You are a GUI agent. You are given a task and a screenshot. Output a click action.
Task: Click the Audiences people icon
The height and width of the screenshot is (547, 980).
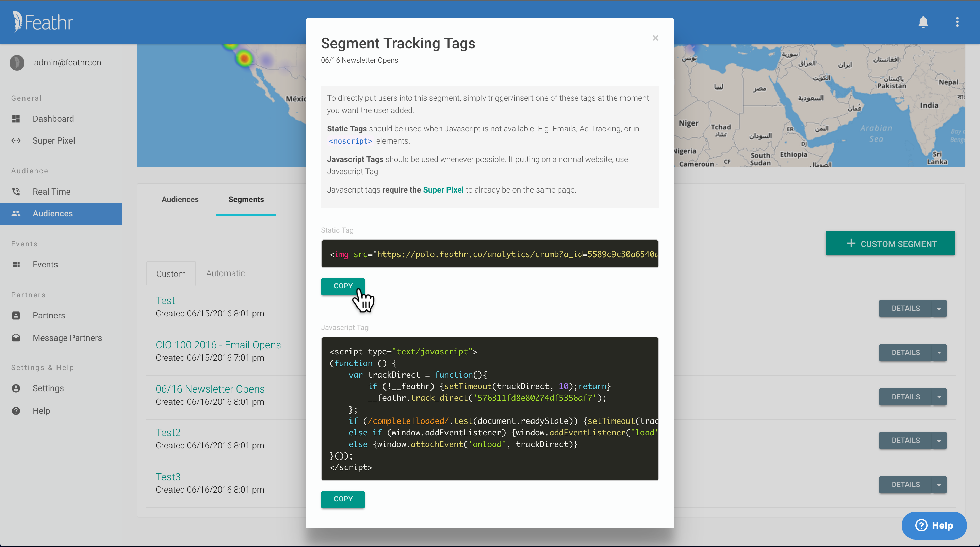tap(16, 213)
